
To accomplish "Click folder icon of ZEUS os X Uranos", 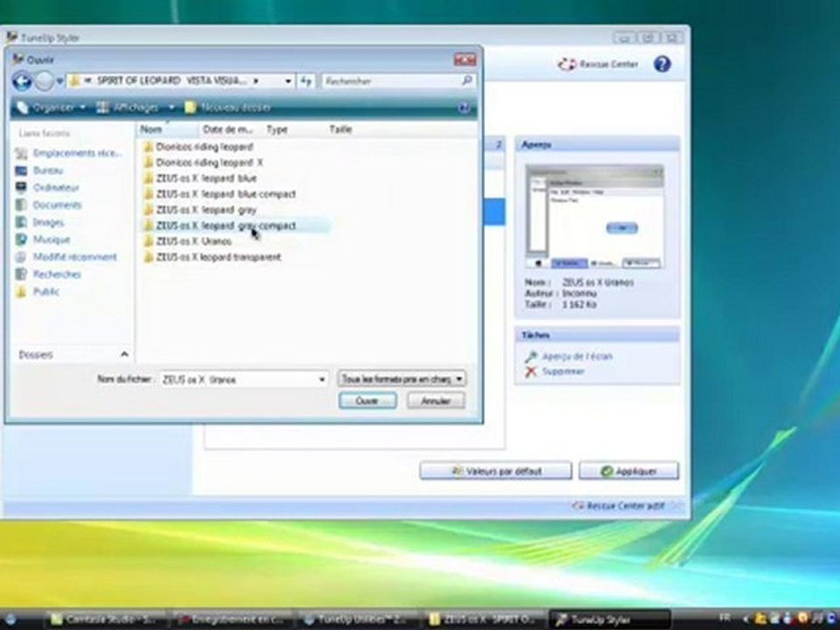I will 149,241.
